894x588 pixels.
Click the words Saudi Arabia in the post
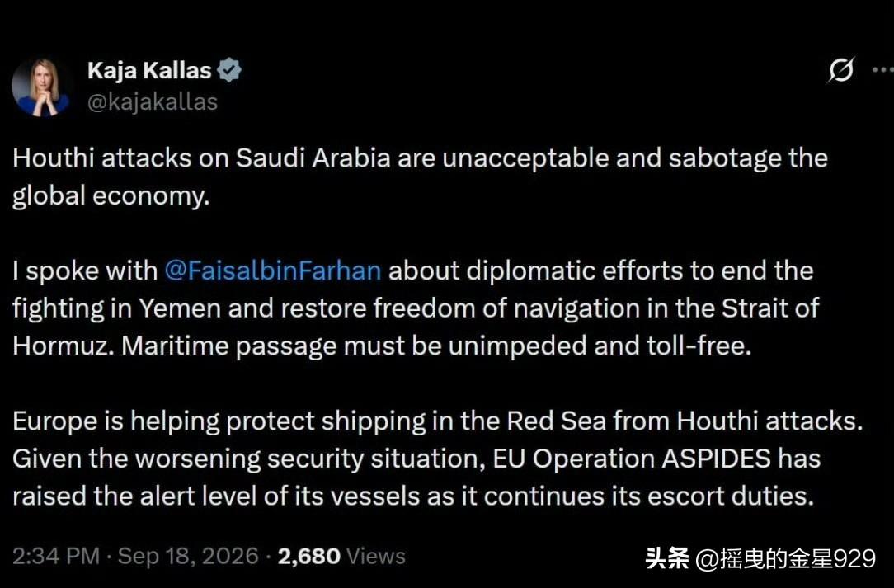click(313, 158)
